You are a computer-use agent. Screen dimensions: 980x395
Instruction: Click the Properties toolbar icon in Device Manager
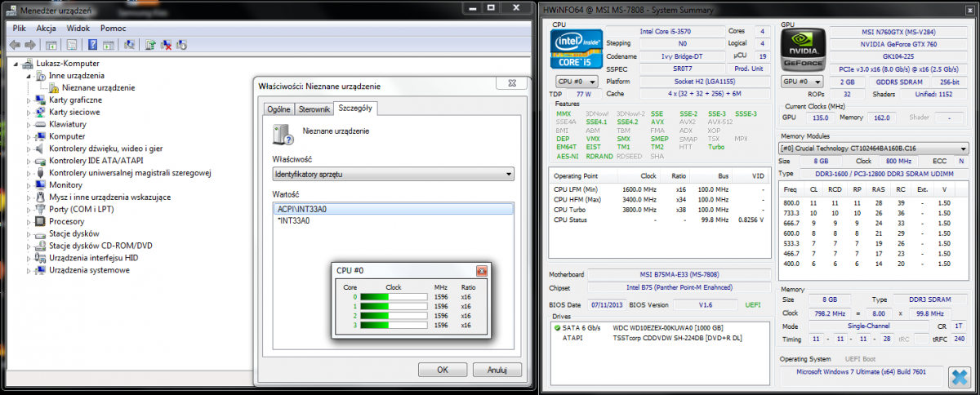[72, 45]
